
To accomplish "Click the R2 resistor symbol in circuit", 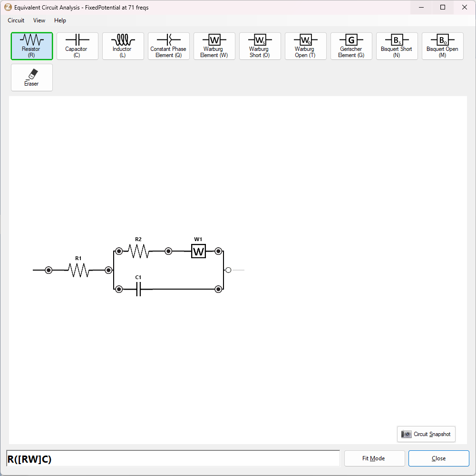I will point(138,251).
